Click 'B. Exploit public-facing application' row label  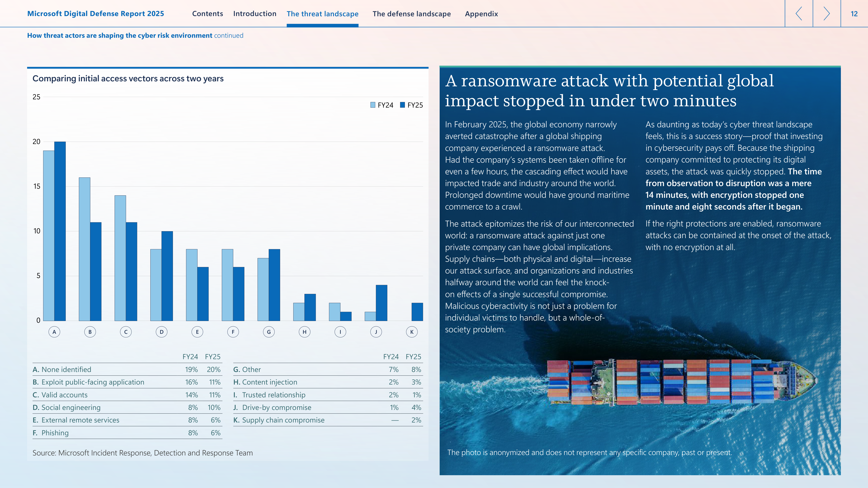pyautogui.click(x=88, y=382)
